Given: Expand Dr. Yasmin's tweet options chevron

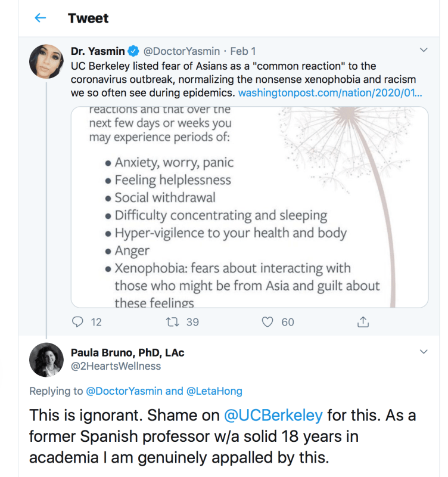Looking at the screenshot, I should (x=424, y=49).
